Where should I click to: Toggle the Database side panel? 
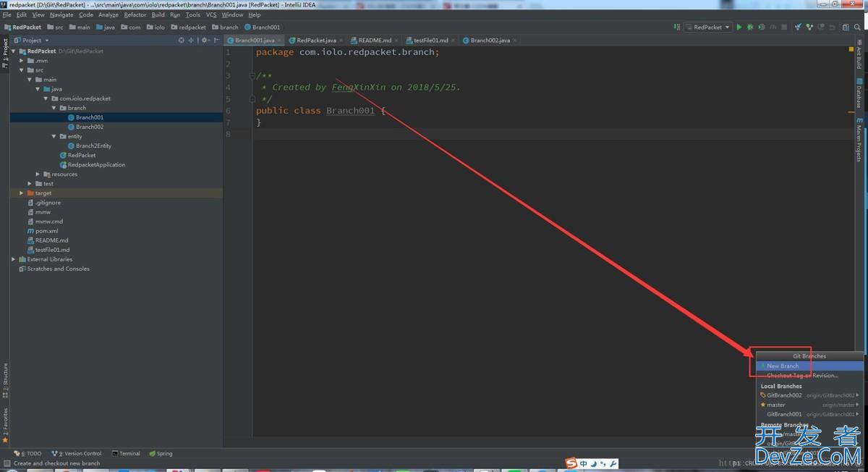pyautogui.click(x=859, y=94)
